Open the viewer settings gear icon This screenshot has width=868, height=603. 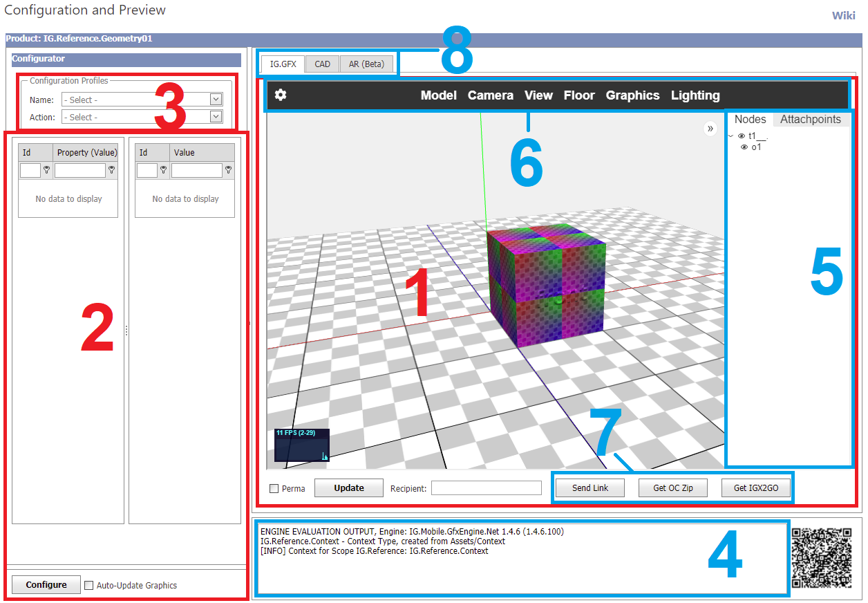[x=281, y=95]
